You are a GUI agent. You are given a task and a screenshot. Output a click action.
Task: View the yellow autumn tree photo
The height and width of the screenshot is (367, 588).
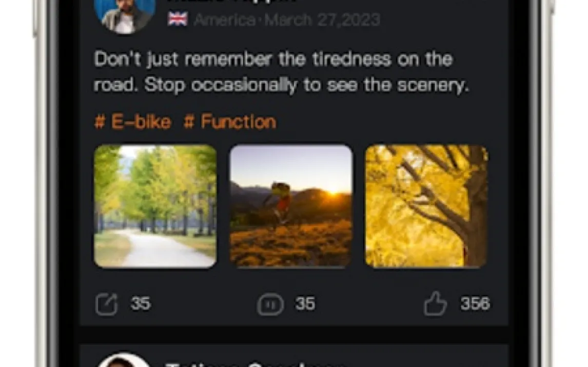426,207
